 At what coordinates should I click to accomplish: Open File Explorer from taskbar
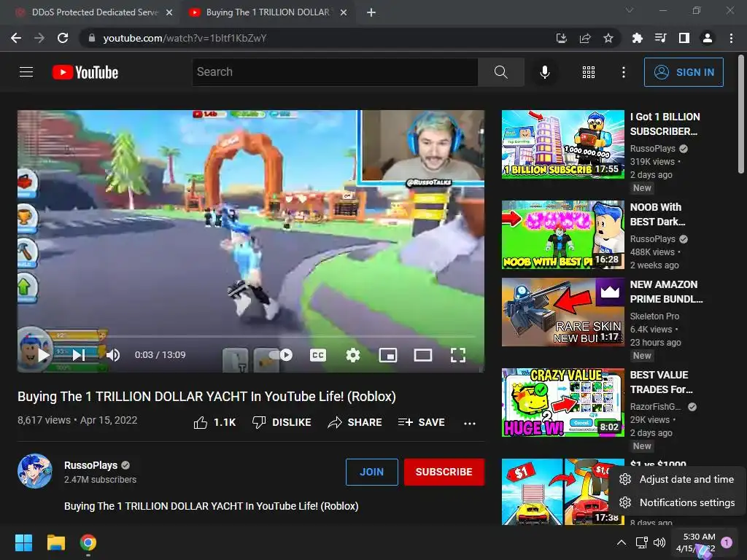tap(55, 542)
